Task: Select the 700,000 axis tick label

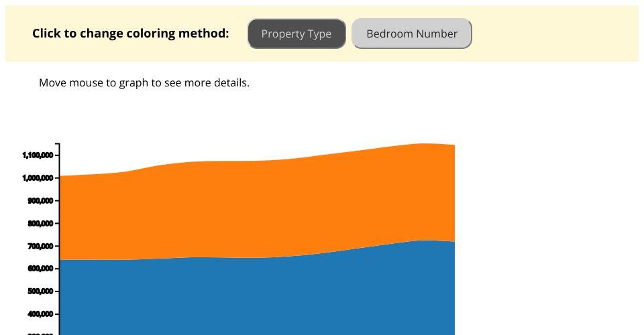Action: [40, 247]
